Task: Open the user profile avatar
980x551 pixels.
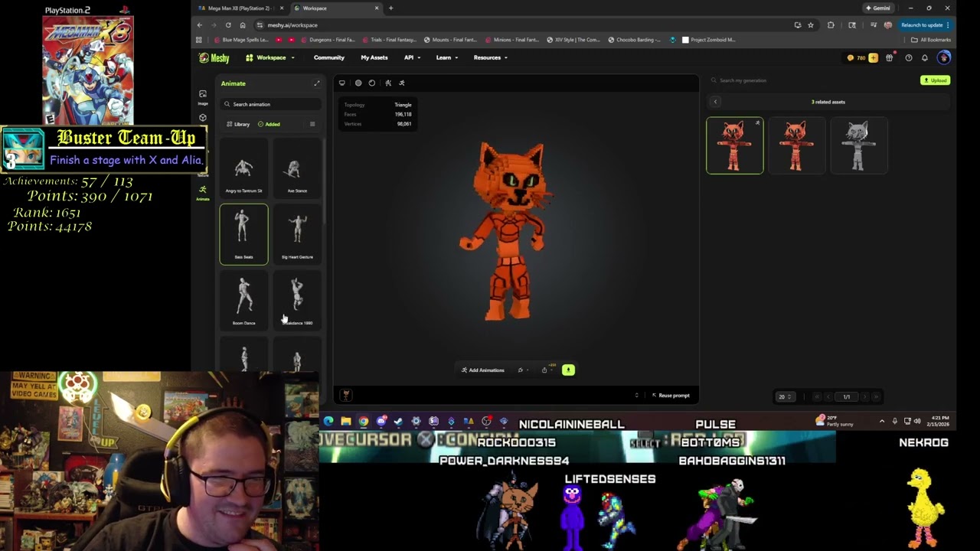Action: [943, 57]
